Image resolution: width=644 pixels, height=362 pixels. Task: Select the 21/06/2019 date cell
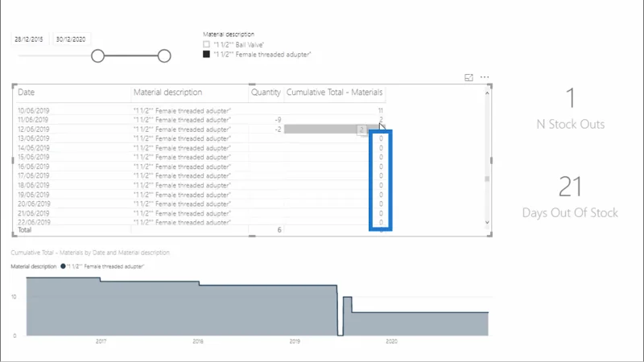(x=33, y=213)
